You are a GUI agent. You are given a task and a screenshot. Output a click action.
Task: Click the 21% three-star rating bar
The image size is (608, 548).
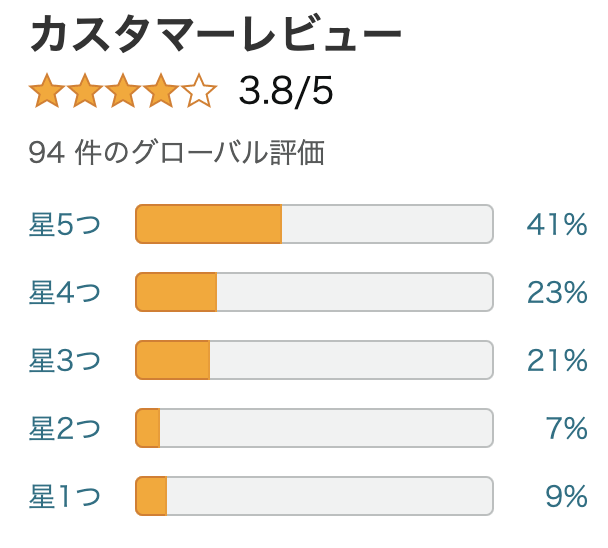[x=314, y=360]
